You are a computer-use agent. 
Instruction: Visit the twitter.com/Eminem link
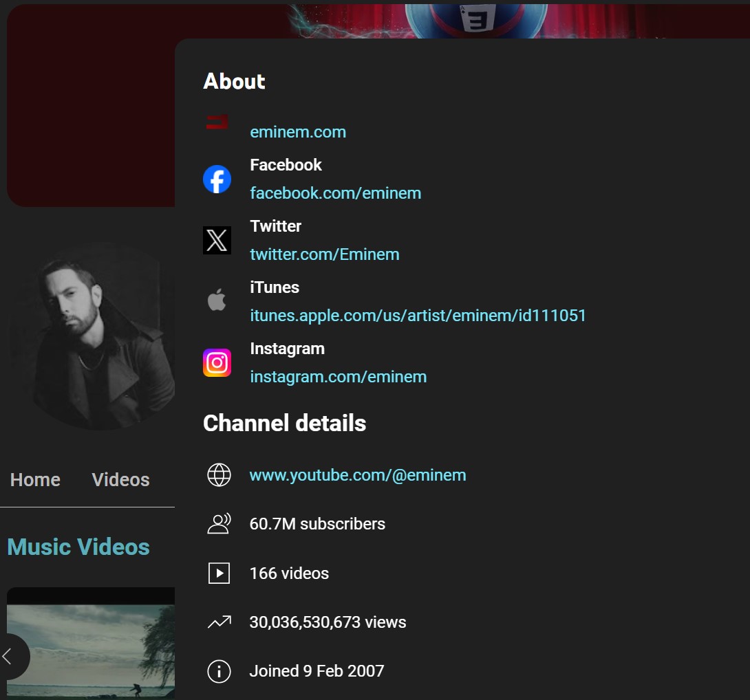tap(325, 254)
